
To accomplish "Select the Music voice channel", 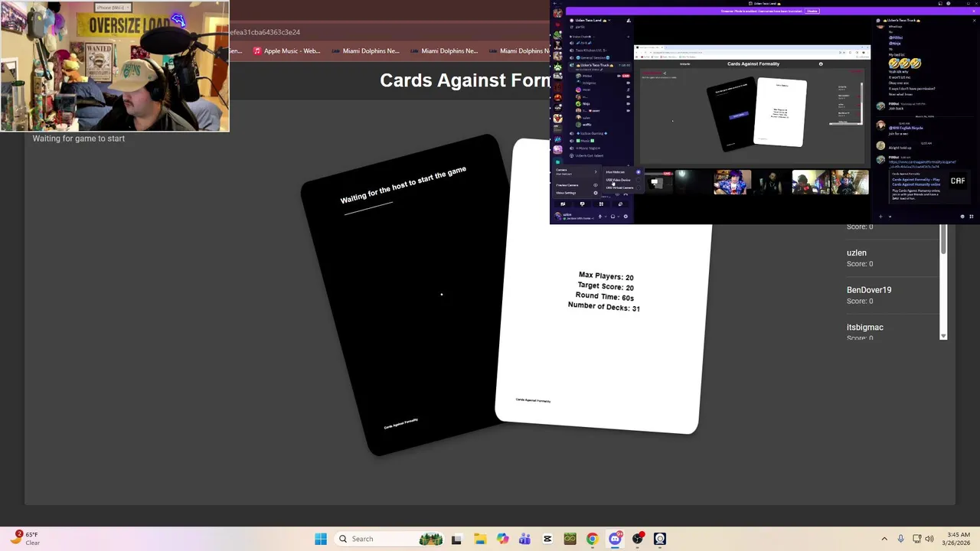I will coord(585,141).
